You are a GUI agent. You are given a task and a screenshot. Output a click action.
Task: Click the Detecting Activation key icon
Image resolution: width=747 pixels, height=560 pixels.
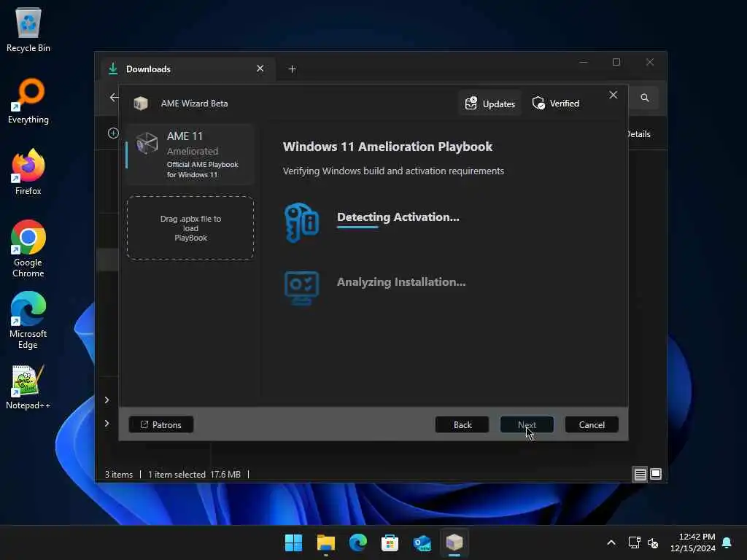coord(301,222)
